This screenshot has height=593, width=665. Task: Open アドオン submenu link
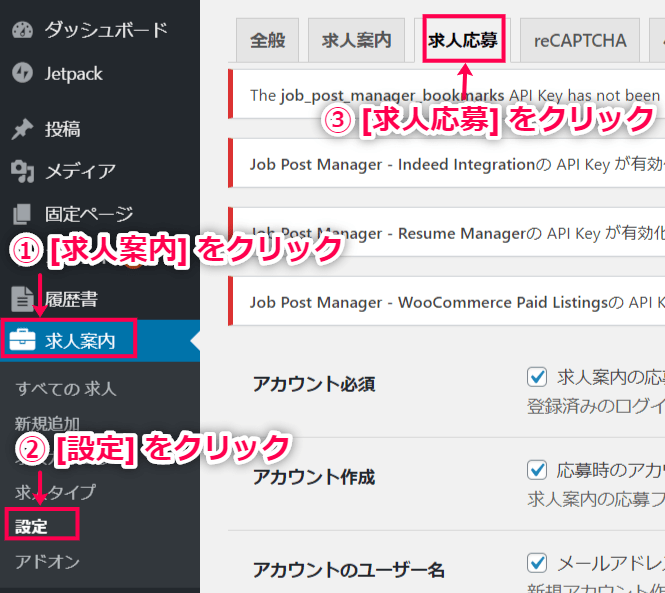coord(47,562)
